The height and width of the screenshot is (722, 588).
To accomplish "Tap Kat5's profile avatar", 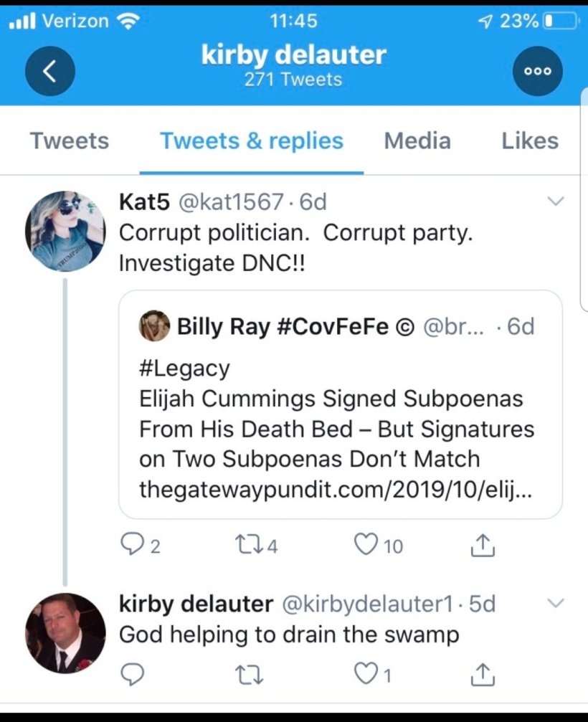I will pyautogui.click(x=65, y=230).
